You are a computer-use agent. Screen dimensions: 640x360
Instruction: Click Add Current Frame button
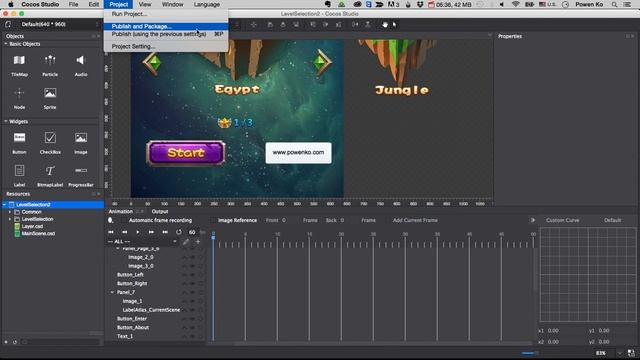click(x=415, y=220)
